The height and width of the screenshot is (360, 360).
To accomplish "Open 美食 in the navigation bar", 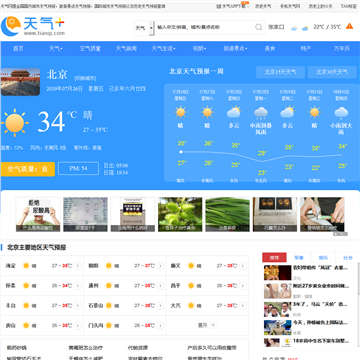I will (x=270, y=49).
